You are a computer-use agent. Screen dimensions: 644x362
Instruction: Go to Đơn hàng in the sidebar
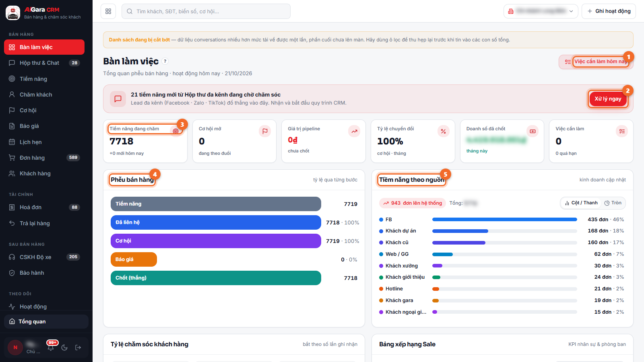click(x=44, y=158)
